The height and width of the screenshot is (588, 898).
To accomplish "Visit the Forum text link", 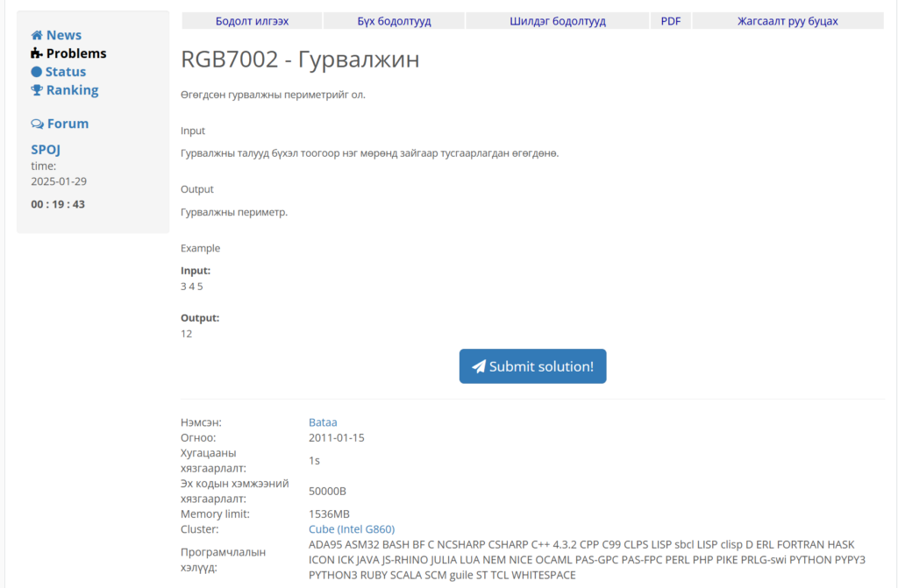I will click(x=68, y=124).
